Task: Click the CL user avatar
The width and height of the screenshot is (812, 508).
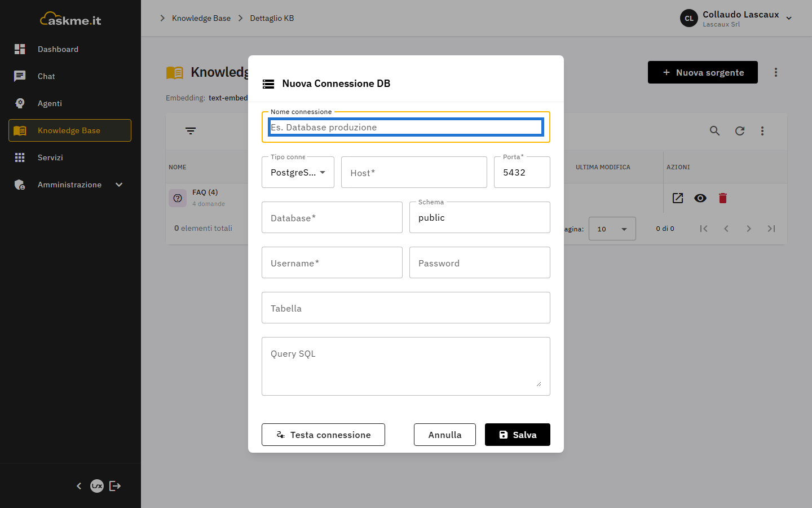Action: tap(689, 18)
